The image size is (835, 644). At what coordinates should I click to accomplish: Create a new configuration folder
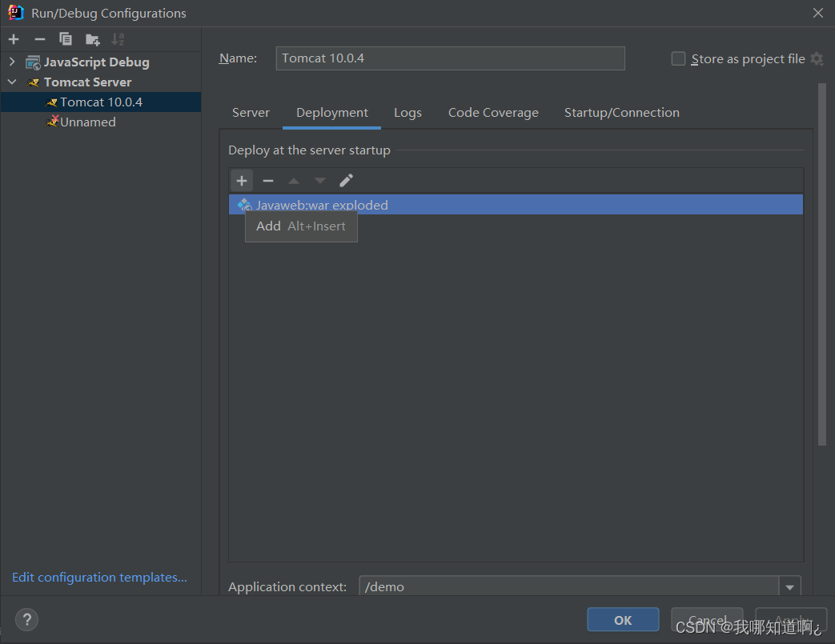(92, 39)
